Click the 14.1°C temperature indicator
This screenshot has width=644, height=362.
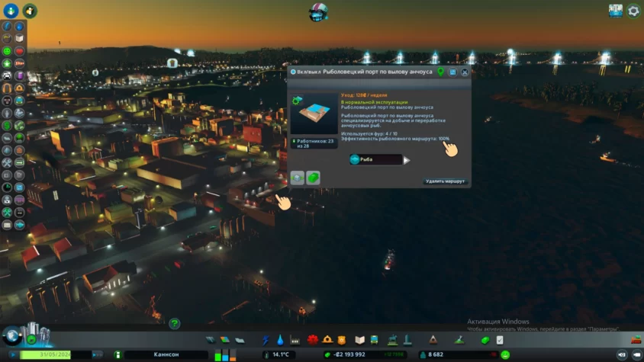click(x=278, y=354)
